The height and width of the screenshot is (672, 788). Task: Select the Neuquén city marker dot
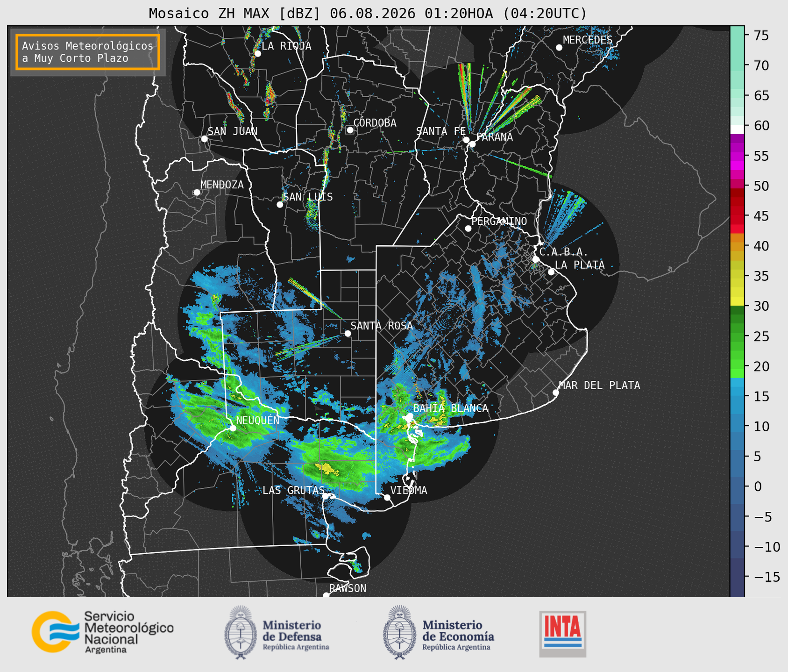point(233,428)
